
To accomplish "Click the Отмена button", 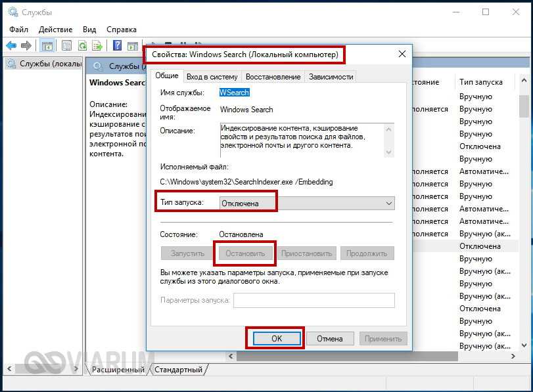I will coord(329,339).
